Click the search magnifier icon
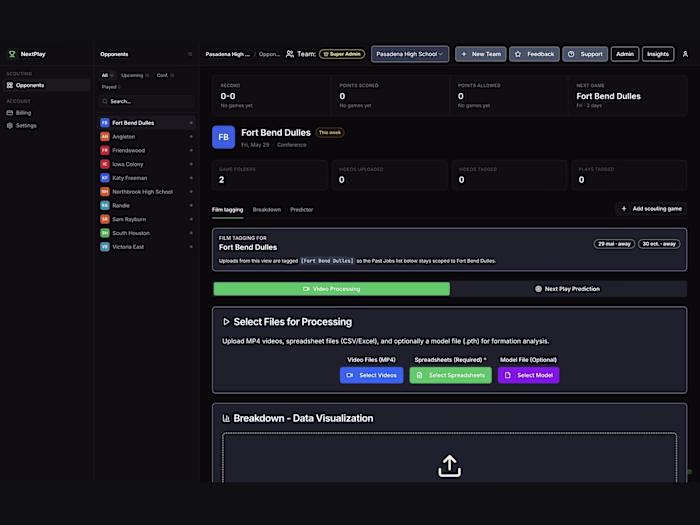This screenshot has width=700, height=525. [x=105, y=101]
